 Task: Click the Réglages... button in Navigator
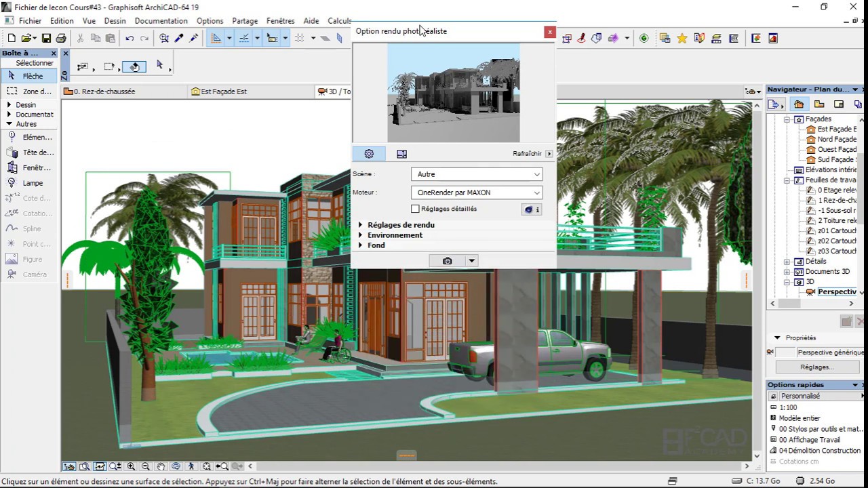pyautogui.click(x=816, y=367)
